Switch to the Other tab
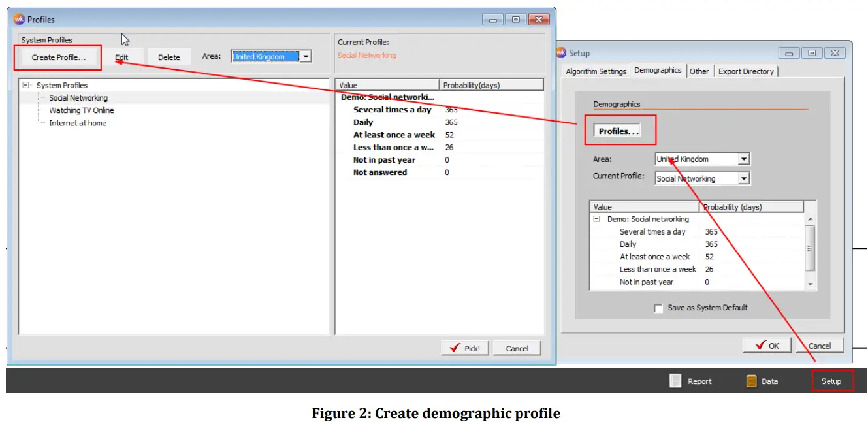Screen dimensions: 868x422 (699, 71)
